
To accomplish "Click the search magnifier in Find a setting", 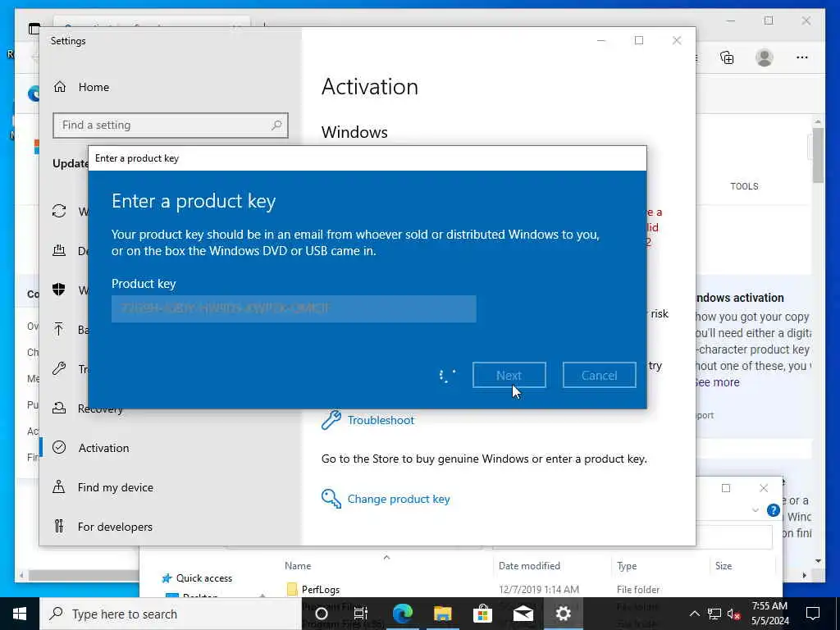I will click(x=276, y=126).
